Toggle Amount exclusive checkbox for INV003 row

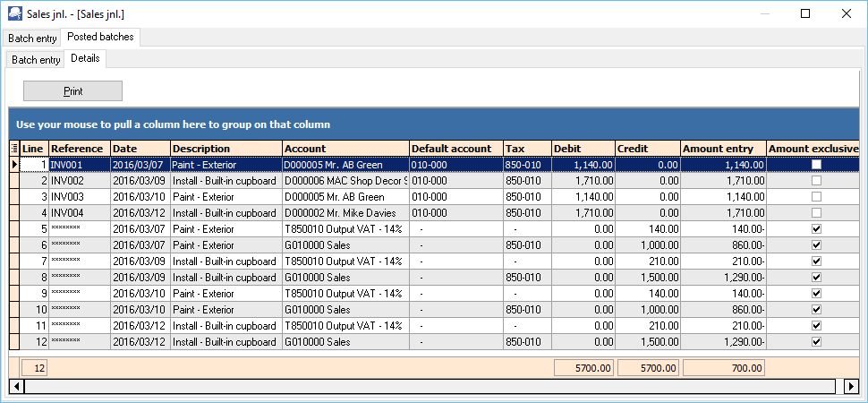[815, 197]
